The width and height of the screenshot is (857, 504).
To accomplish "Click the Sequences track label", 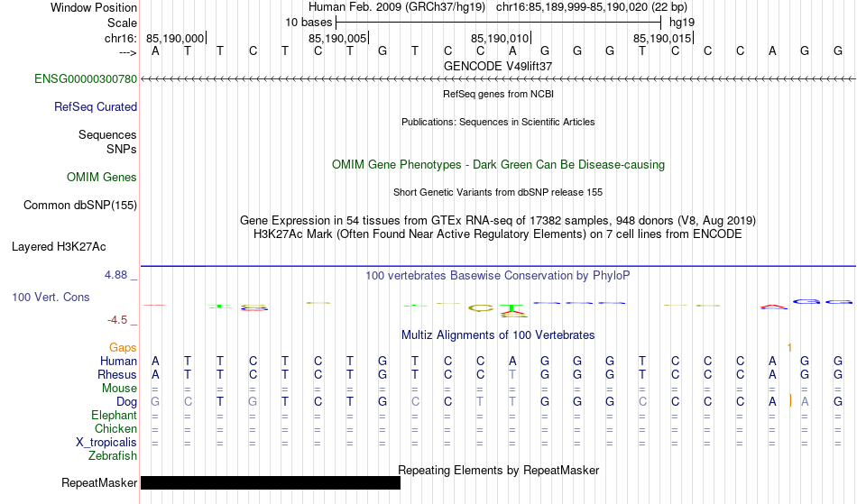I will click(x=107, y=135).
